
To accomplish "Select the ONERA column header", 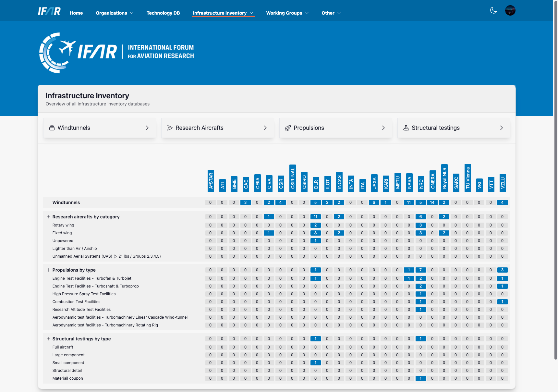I will tap(433, 181).
